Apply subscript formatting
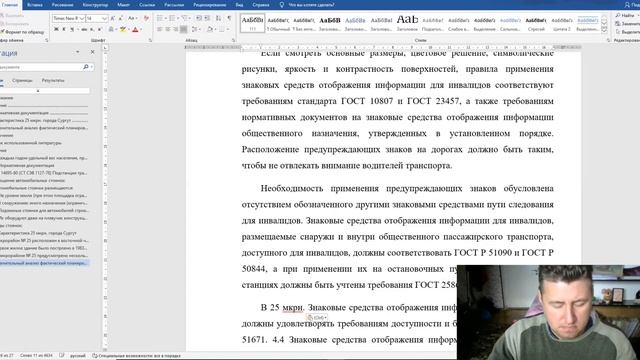Image resolution: width=640 pixels, height=360 pixels. pyautogui.click(x=92, y=29)
